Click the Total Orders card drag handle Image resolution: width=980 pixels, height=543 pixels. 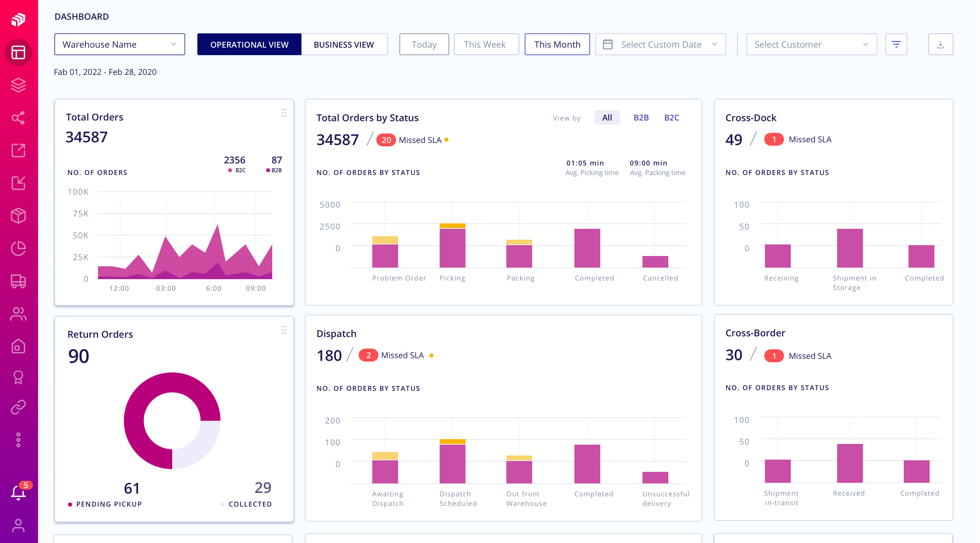click(x=284, y=113)
